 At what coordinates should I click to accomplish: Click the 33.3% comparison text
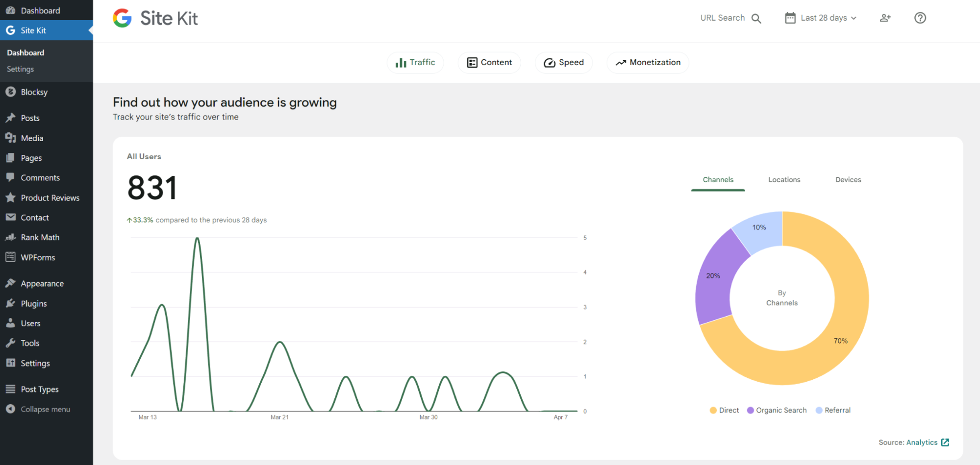(197, 220)
